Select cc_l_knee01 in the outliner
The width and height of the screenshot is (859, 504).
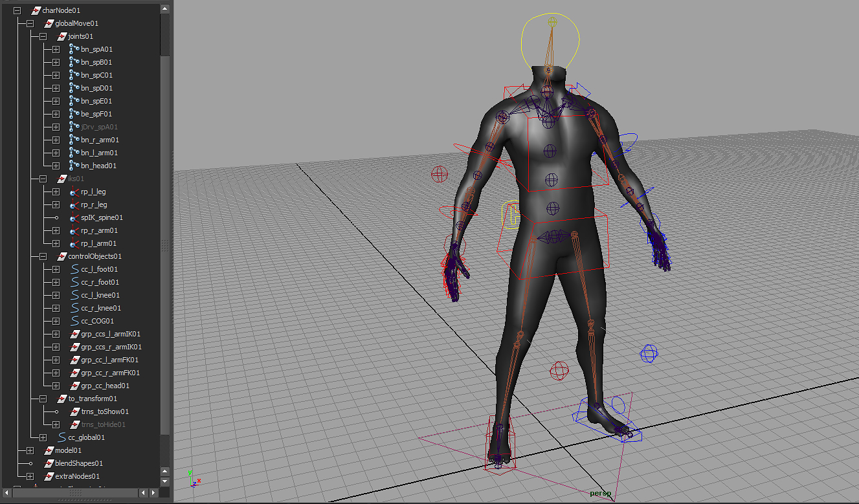pyautogui.click(x=101, y=295)
